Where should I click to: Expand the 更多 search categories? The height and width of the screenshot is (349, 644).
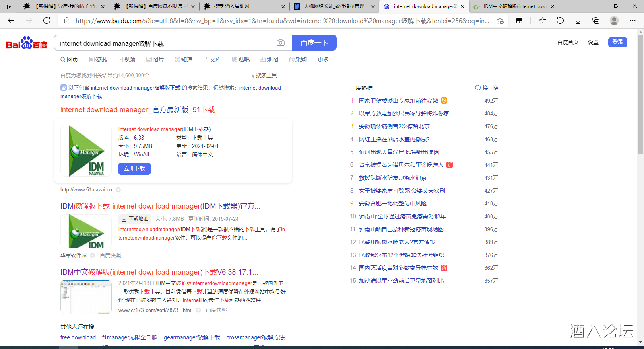point(323,60)
